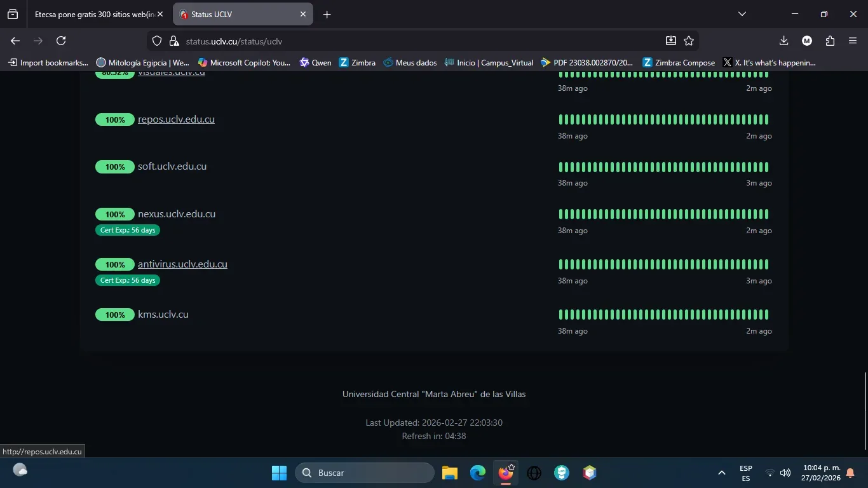Click the 100% badge for kms.uclv.cu
This screenshot has height=488, width=868.
[x=115, y=315]
